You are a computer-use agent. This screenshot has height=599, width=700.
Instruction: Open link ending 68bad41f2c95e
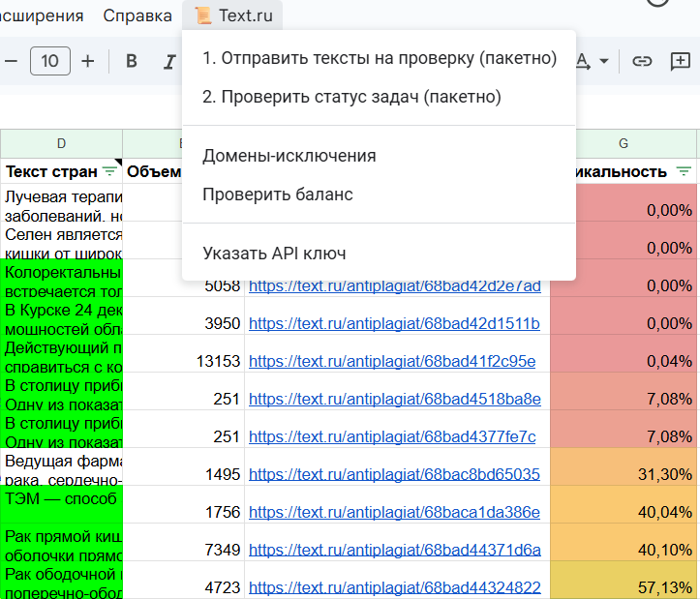[x=392, y=361]
